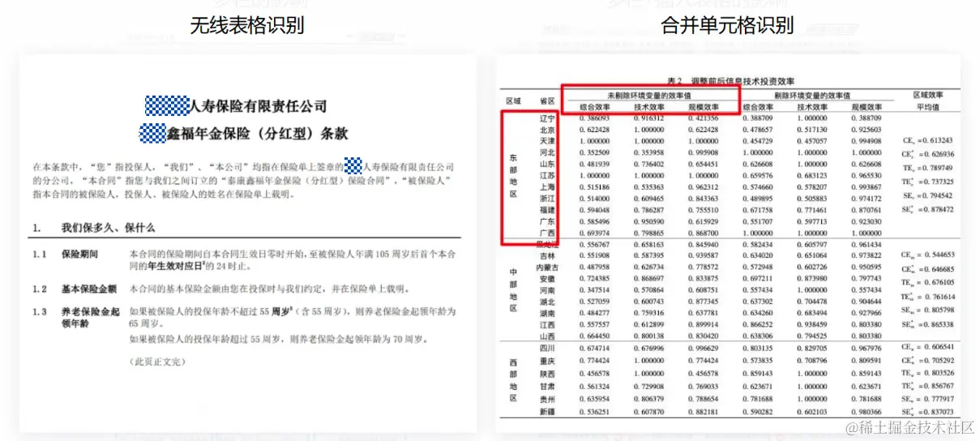The image size is (980, 441).
Task: Select the merged cell 中部地区
Action: (513, 289)
